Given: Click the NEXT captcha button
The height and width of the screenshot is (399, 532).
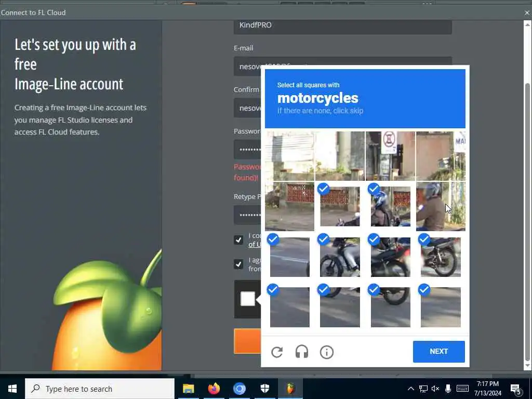Looking at the screenshot, I should coord(438,352).
